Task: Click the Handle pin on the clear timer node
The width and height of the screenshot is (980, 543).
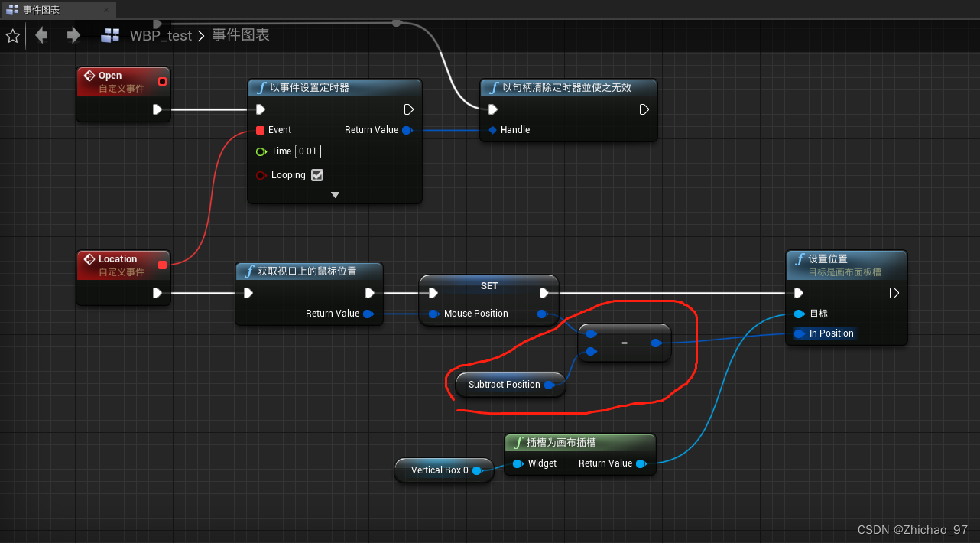Action: pyautogui.click(x=492, y=129)
